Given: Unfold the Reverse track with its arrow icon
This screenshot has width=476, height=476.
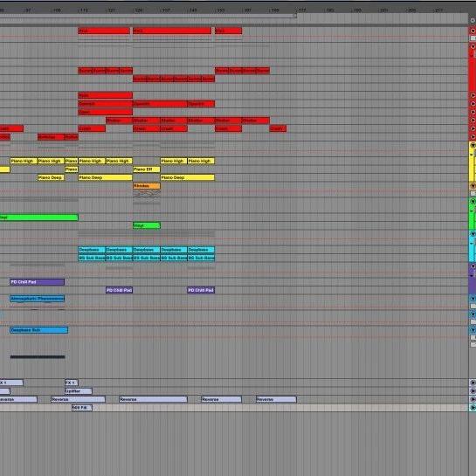Looking at the screenshot, I should tap(473, 399).
